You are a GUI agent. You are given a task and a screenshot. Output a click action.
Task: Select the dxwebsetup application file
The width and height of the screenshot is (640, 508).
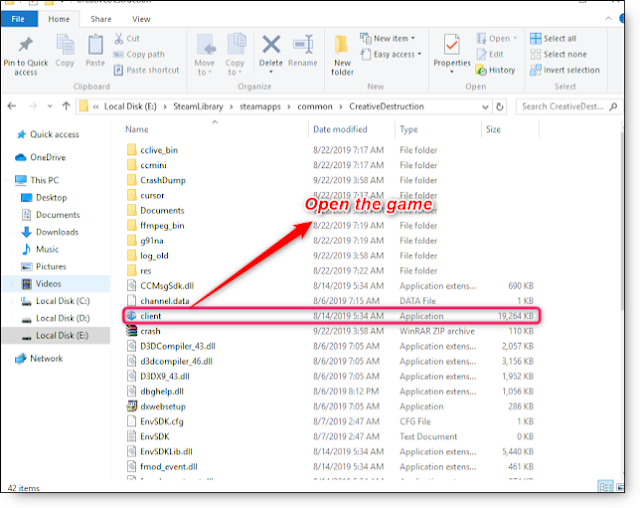point(331,406)
